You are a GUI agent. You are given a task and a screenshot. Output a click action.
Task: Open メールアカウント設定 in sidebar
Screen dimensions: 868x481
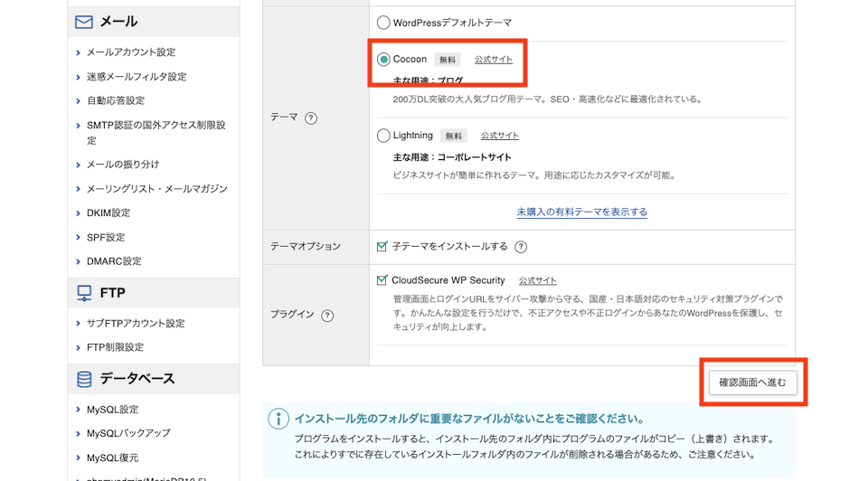click(130, 52)
